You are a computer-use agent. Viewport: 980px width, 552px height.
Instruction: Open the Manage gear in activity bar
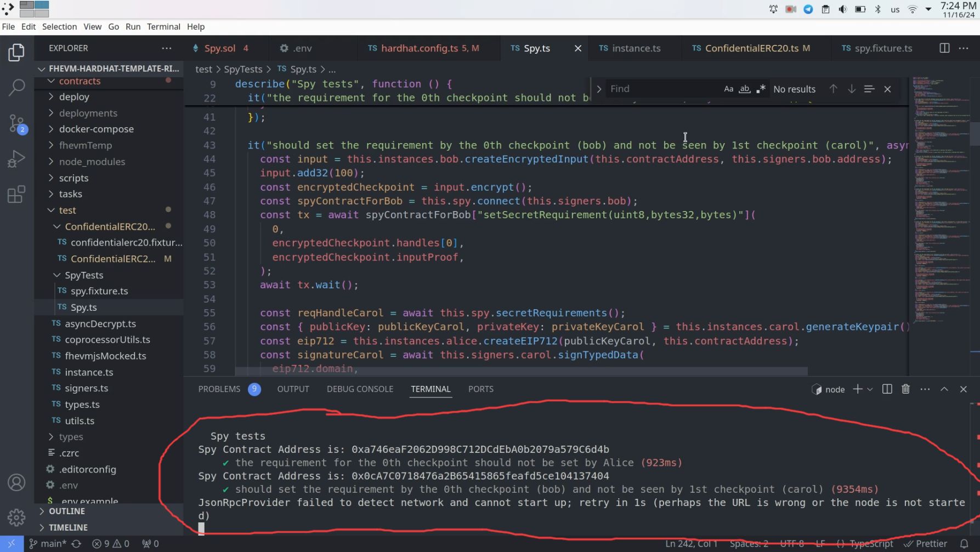coord(16,517)
